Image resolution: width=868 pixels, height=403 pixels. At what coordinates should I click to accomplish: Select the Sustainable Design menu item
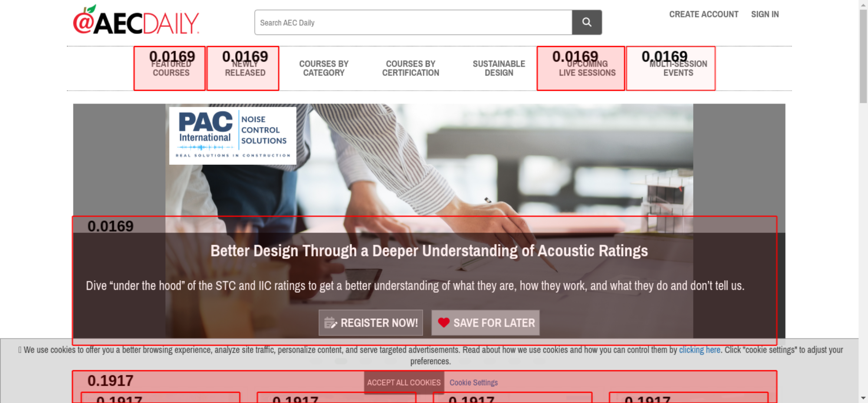(499, 69)
